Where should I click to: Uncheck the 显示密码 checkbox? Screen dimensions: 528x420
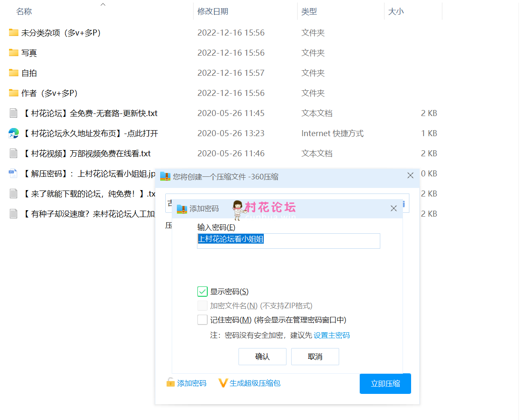click(x=203, y=292)
